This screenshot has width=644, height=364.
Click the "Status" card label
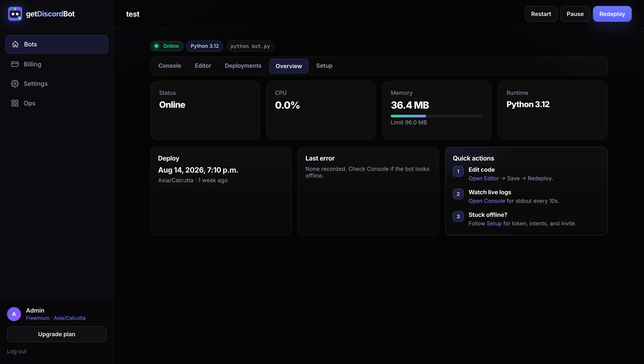(x=167, y=93)
